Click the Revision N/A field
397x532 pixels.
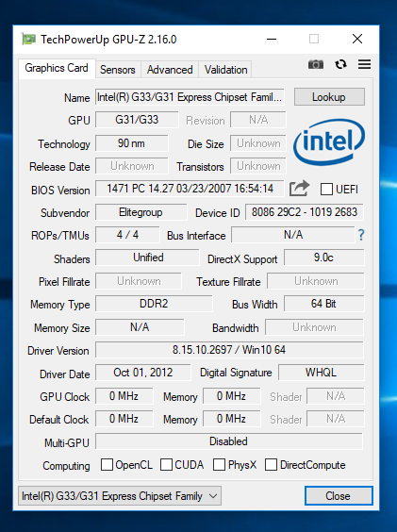coord(258,120)
